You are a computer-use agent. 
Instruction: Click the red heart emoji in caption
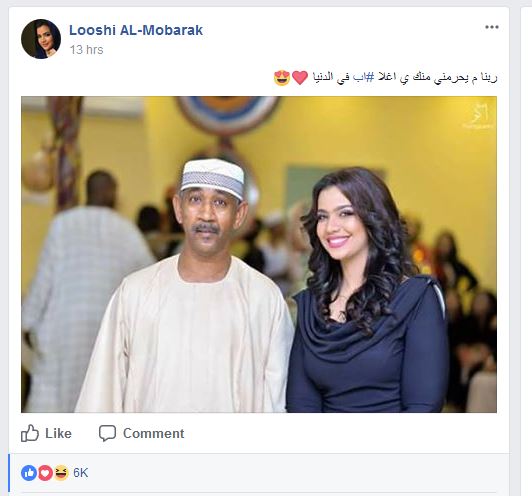(300, 78)
